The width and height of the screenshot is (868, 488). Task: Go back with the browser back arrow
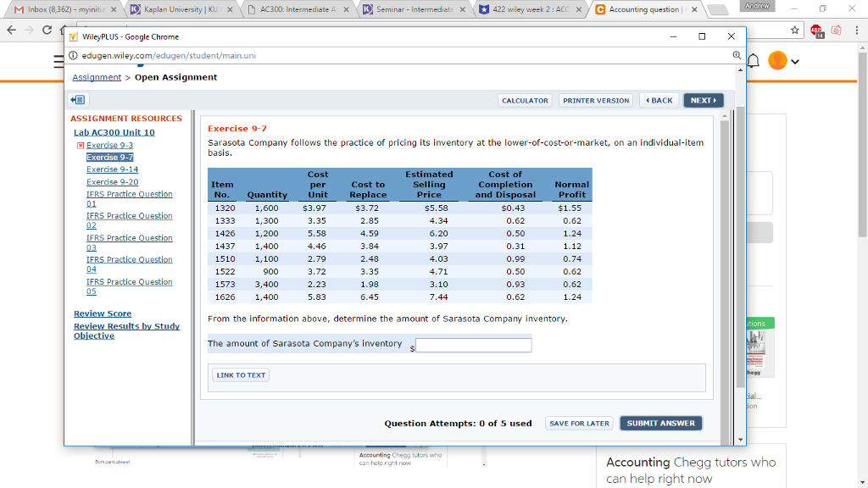(x=12, y=30)
